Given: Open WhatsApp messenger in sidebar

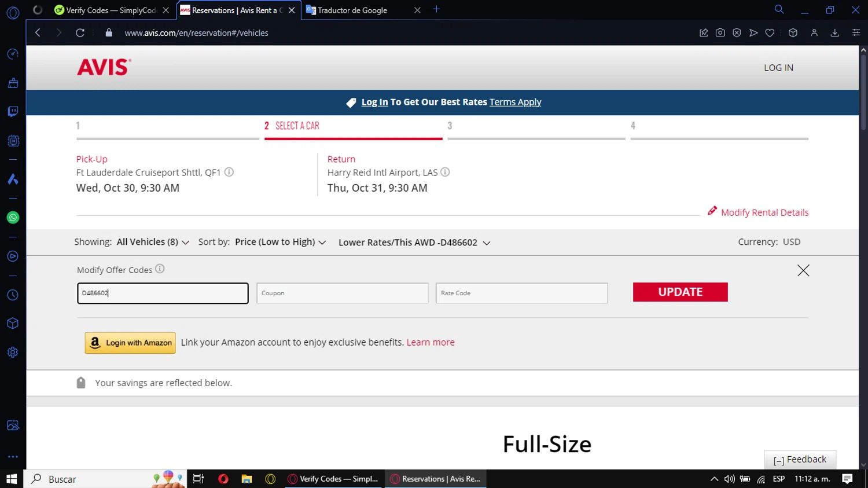Looking at the screenshot, I should coord(13,218).
